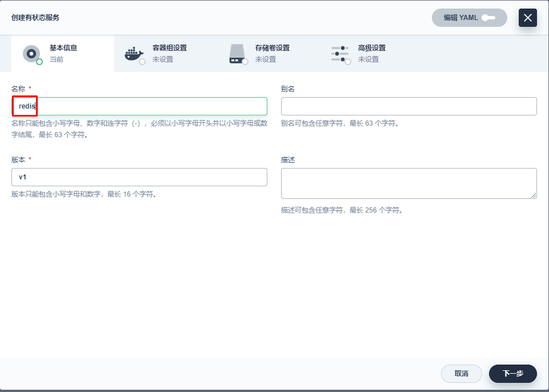Focus the 别名 input field
The image size is (549, 392).
point(408,106)
